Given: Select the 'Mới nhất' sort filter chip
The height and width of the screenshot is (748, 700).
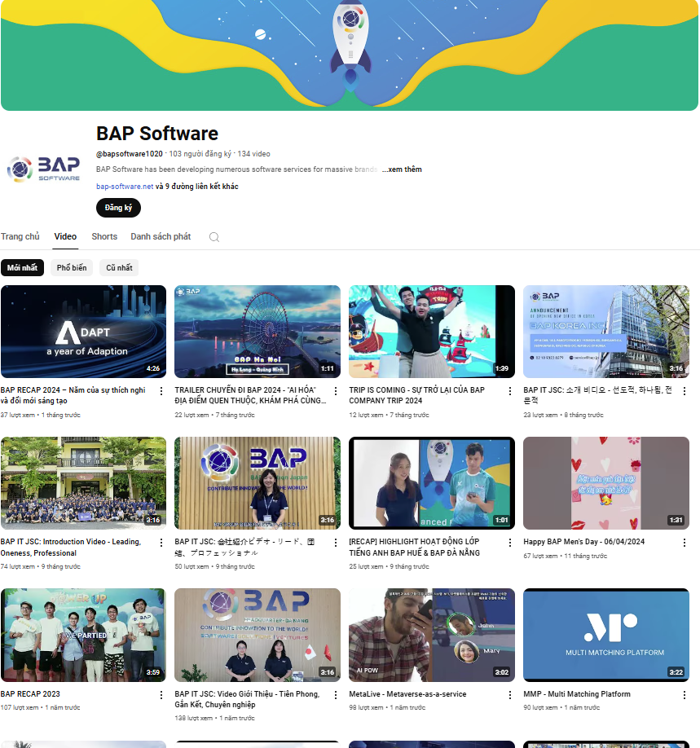Looking at the screenshot, I should click(23, 268).
